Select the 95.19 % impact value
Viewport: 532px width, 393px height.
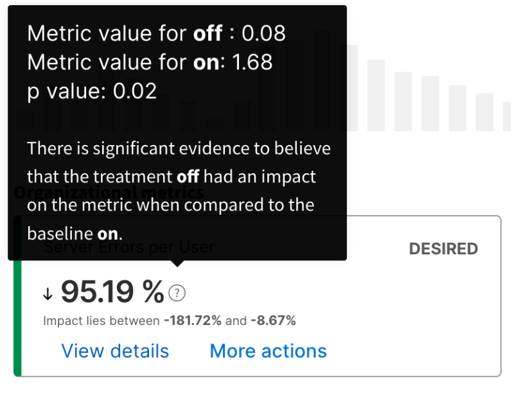coord(112,293)
